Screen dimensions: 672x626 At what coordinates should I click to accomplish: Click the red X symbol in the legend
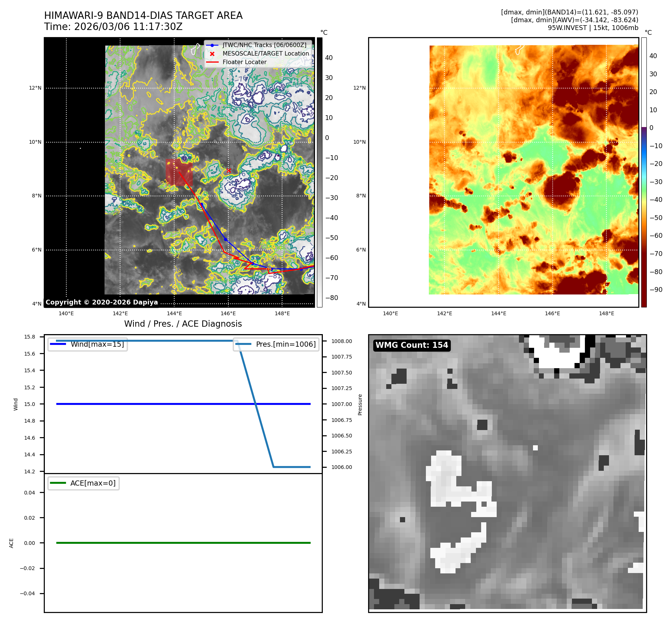(212, 54)
